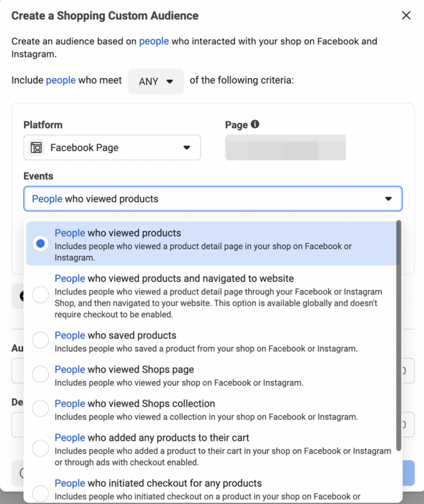The width and height of the screenshot is (424, 504).
Task: Choose 'initiated checkout for any products' radio
Action: (x=40, y=493)
